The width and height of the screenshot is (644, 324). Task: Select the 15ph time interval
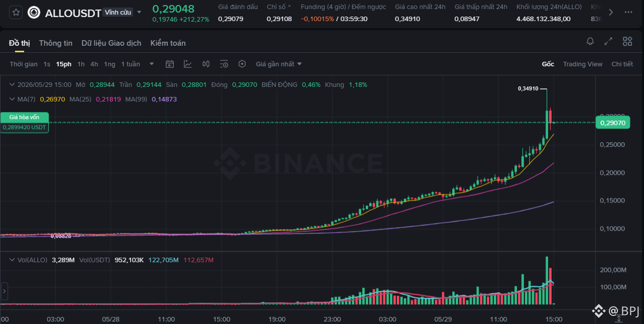point(64,64)
